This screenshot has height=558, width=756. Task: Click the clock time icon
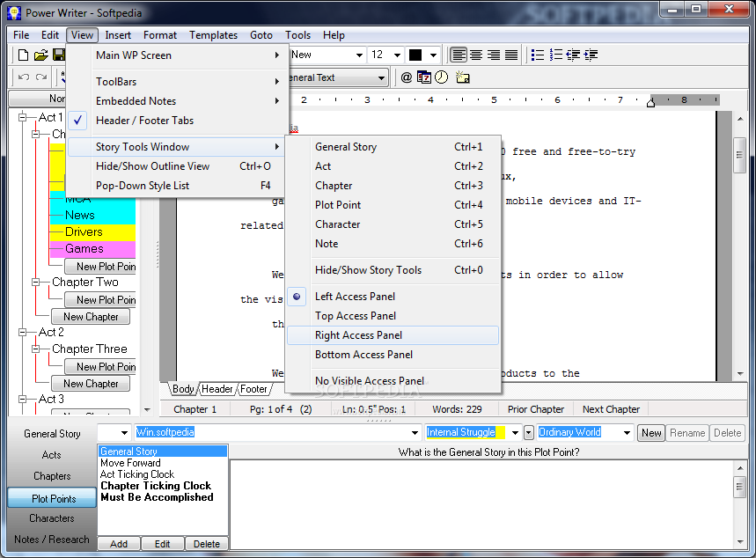pos(441,77)
